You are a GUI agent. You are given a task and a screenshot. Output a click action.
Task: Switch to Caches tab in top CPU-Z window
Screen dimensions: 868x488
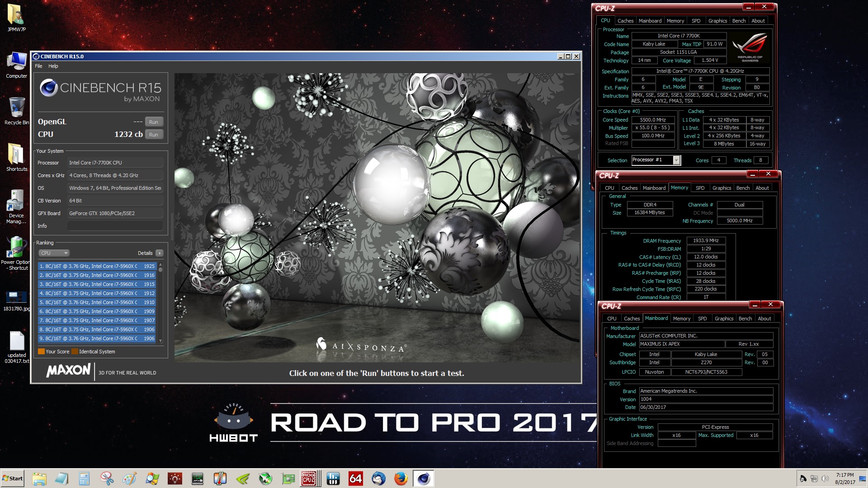pos(625,21)
